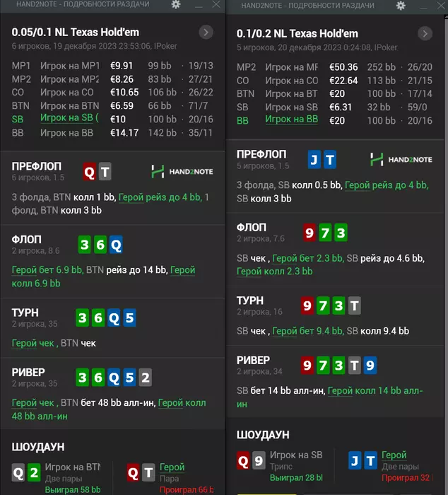Select the 'Герой' name in left showdown
The image size is (448, 495).
point(172,467)
